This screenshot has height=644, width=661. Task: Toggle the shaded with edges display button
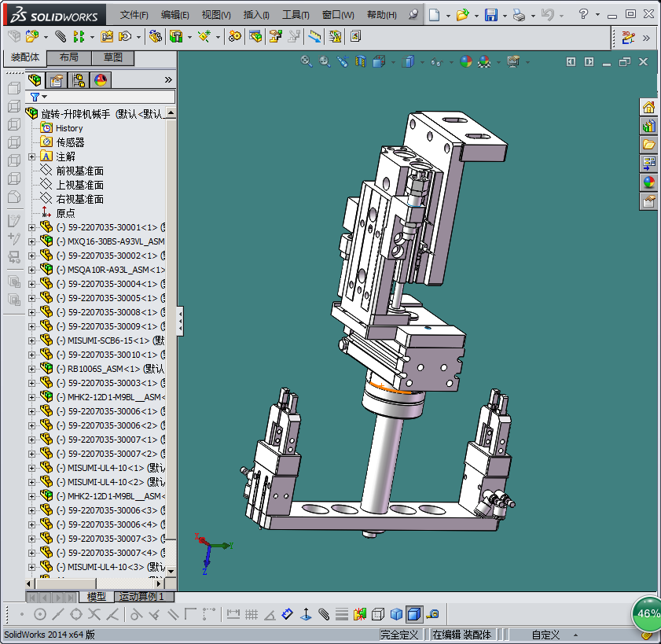(x=414, y=613)
